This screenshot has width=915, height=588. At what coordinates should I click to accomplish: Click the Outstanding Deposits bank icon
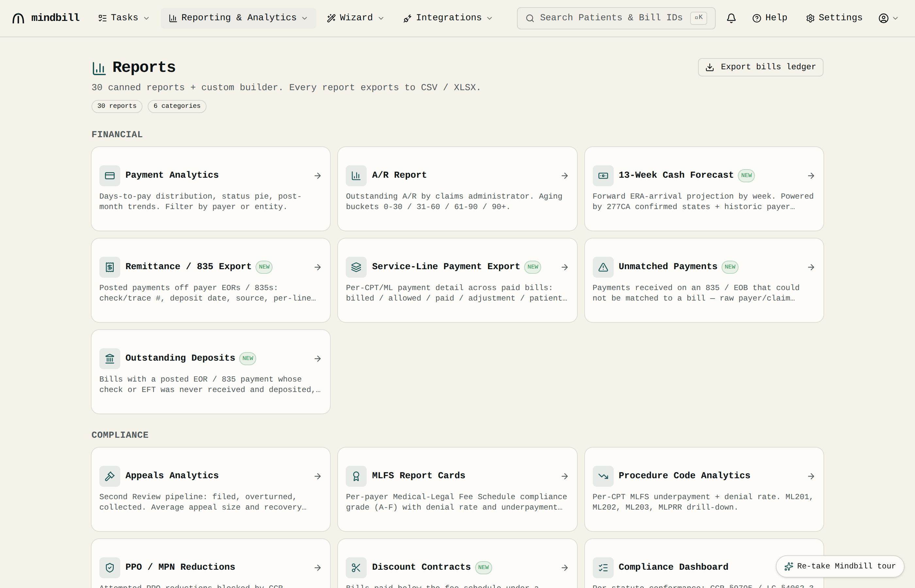109,359
